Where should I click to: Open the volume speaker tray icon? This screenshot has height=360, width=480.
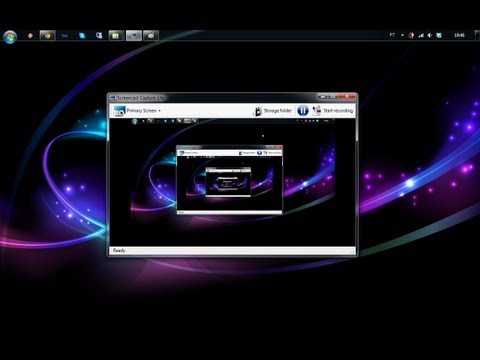(430, 35)
